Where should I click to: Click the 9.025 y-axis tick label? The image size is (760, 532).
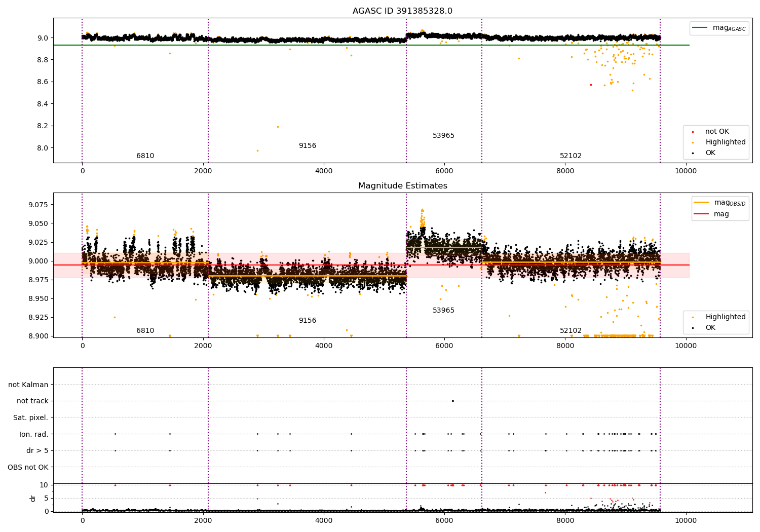(38, 242)
